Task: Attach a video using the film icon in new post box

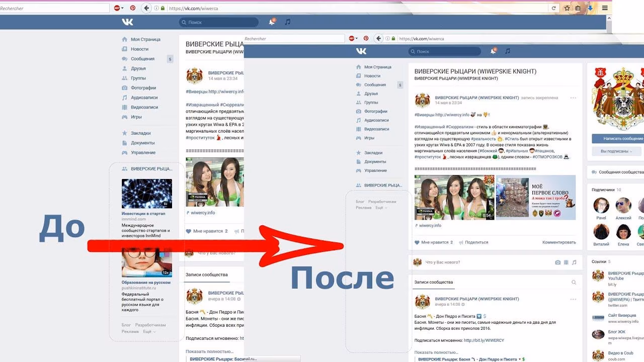Action: 566,262
